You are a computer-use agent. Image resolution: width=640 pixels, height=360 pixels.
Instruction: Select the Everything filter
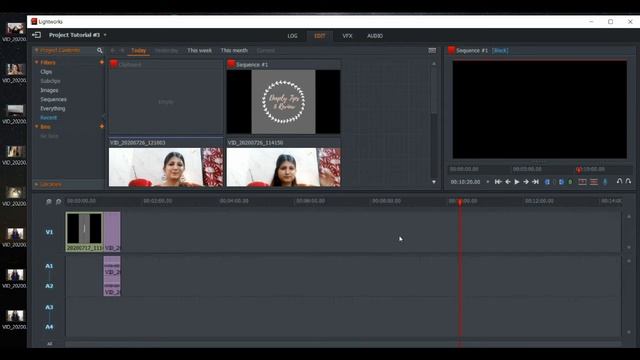53,109
